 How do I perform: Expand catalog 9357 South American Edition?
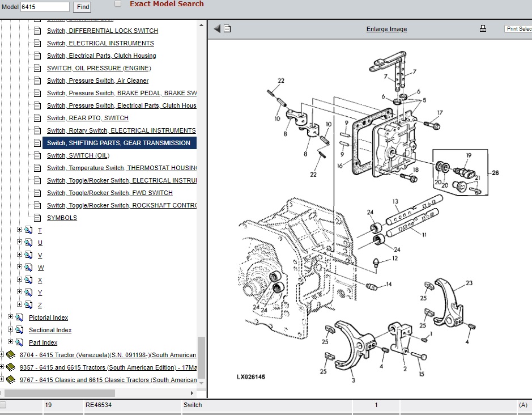(x=2, y=367)
